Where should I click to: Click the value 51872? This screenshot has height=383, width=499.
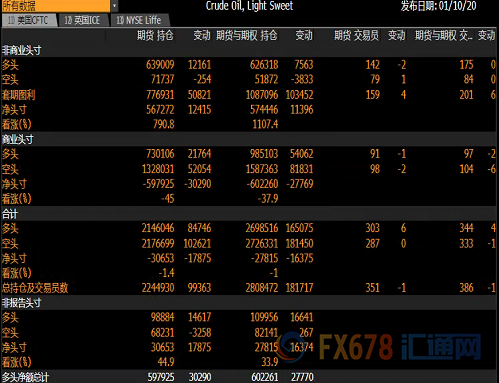point(266,79)
